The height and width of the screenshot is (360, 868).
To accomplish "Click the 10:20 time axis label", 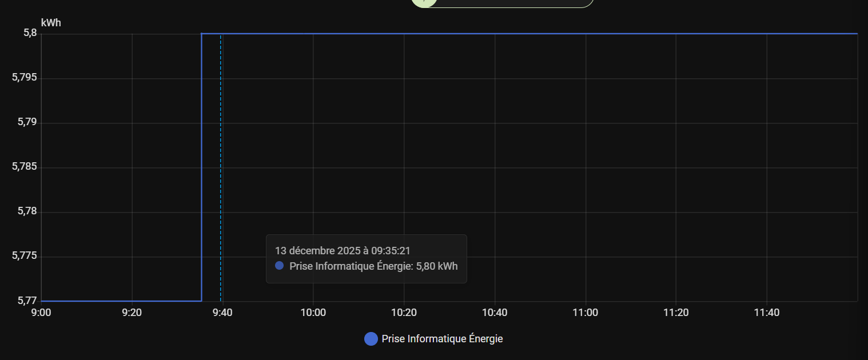I will (404, 313).
